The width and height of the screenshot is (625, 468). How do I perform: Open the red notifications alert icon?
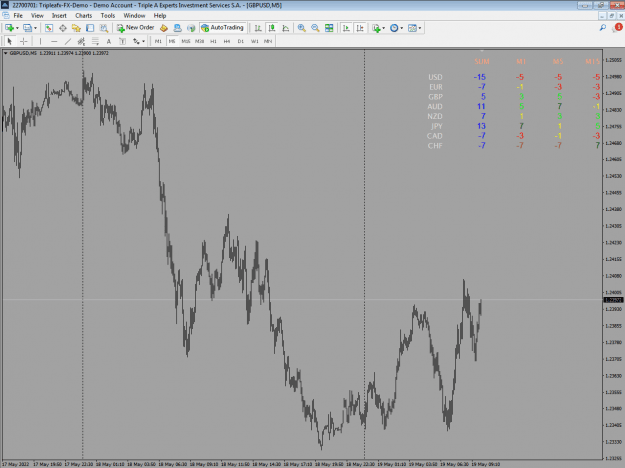click(x=618, y=28)
